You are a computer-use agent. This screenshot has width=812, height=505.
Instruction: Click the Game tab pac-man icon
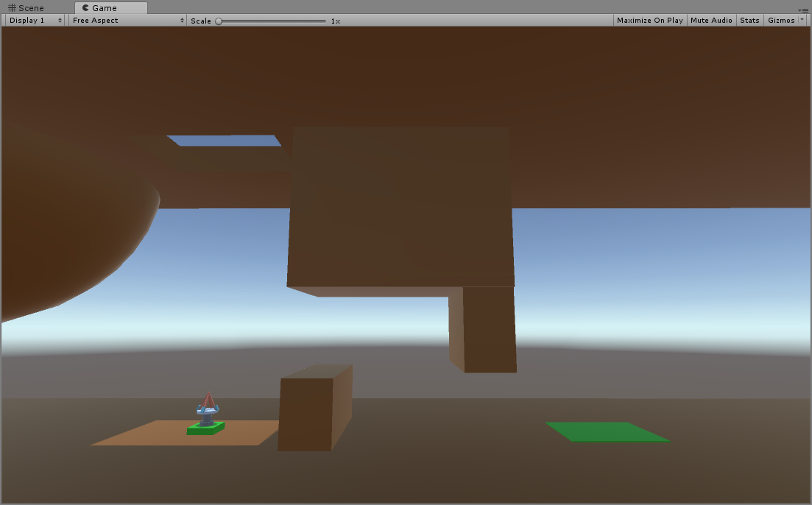tap(85, 8)
